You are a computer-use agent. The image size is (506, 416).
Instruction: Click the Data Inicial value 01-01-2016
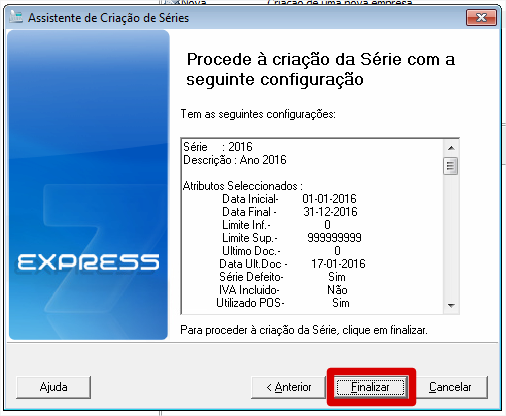pos(329,199)
